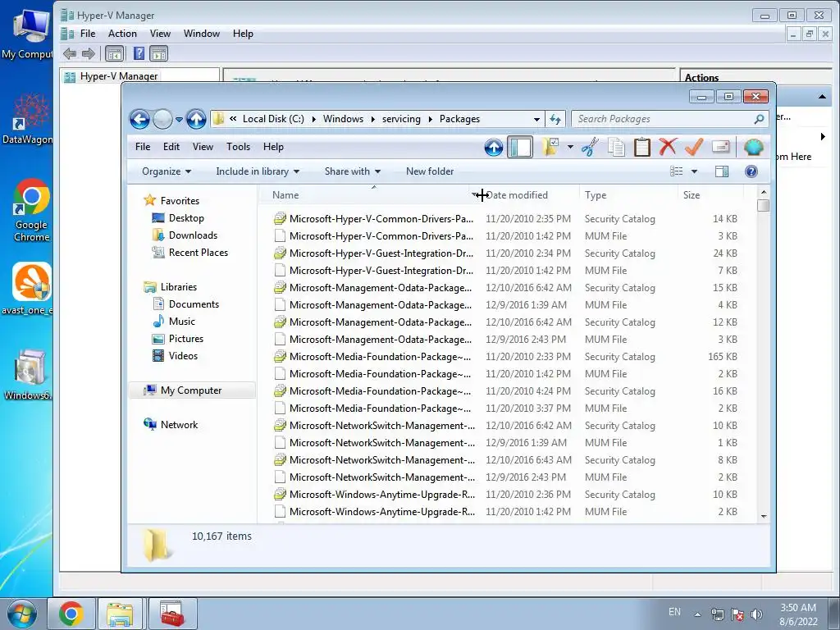Click file list scrollbar down arrow

pos(764,517)
